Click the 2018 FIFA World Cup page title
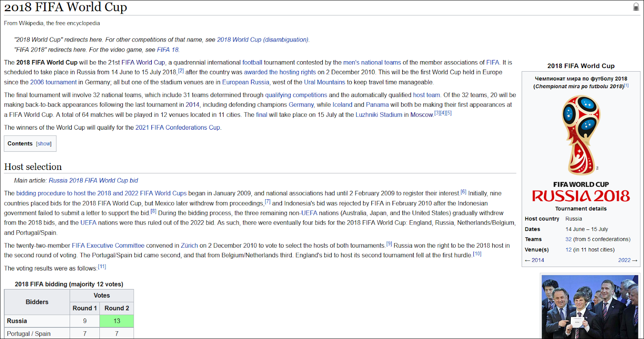Viewport: 644px width, 339px height. pyautogui.click(x=66, y=7)
